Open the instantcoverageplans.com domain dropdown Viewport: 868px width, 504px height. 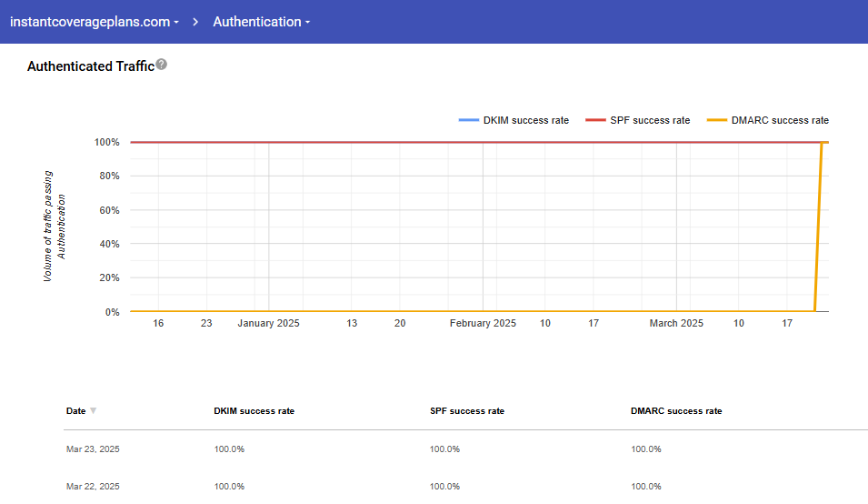click(x=94, y=22)
